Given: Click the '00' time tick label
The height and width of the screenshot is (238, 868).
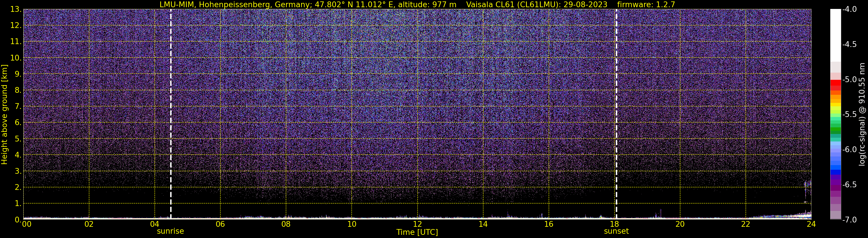Looking at the screenshot, I should click(26, 224).
